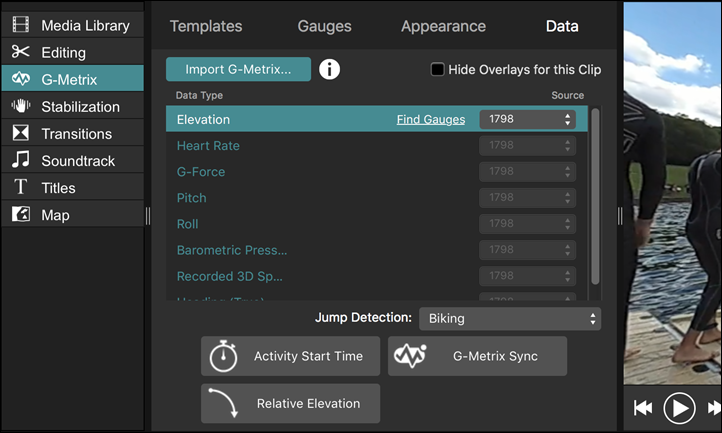Open the Soundtrack section label
The height and width of the screenshot is (433, 722).
click(x=78, y=161)
